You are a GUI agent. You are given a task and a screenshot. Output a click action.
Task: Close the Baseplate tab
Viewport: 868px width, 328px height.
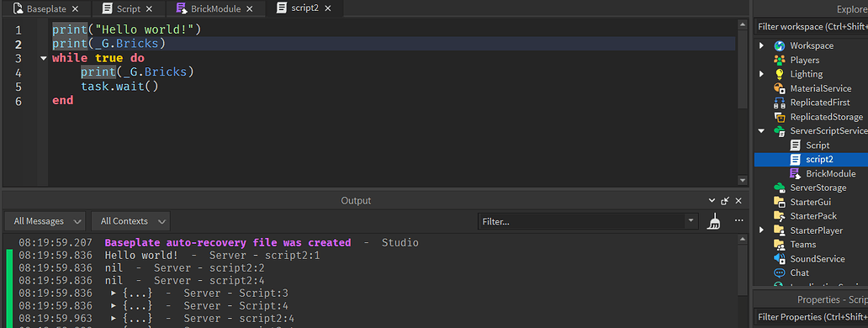pyautogui.click(x=76, y=9)
